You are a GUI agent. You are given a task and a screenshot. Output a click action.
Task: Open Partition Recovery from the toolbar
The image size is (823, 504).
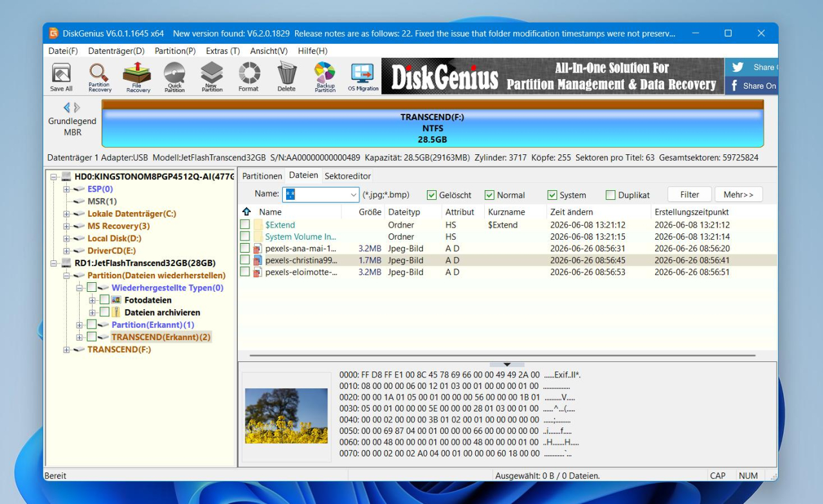coord(99,77)
